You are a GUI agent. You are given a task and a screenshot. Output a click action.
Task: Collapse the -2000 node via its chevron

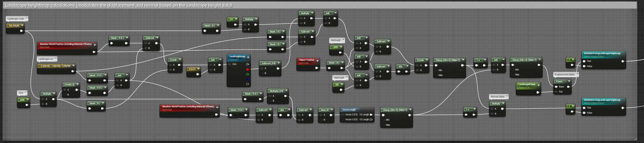click(341, 47)
